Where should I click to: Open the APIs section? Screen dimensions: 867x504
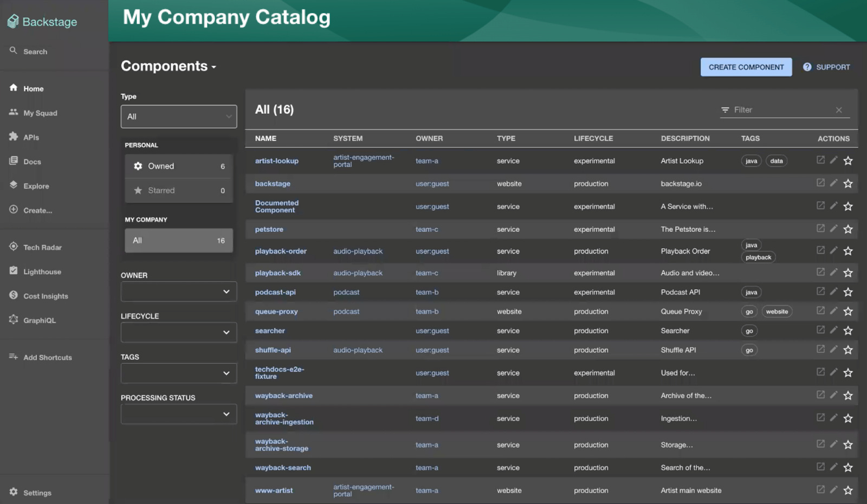tap(31, 137)
